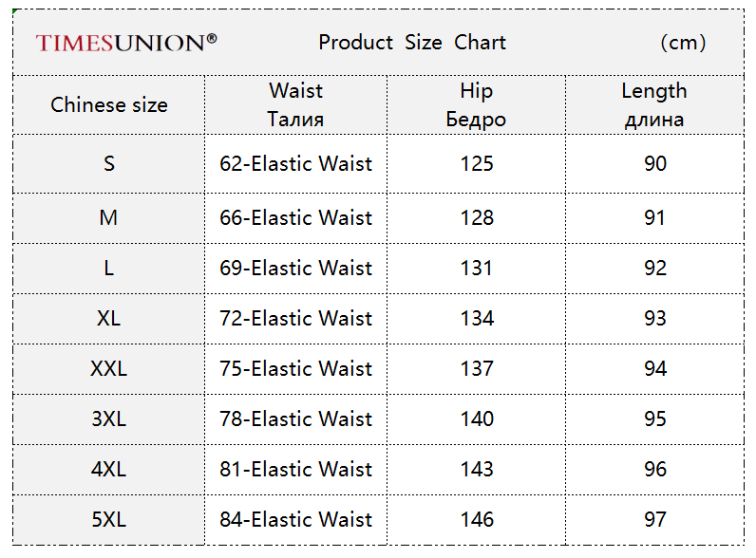Click the 5XL size cell

point(109,520)
